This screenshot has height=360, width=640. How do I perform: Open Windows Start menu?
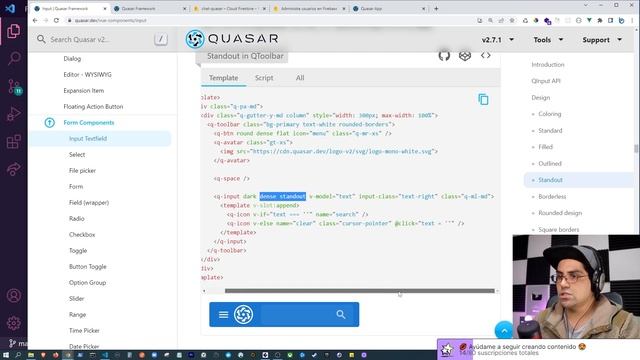click(x=6, y=355)
